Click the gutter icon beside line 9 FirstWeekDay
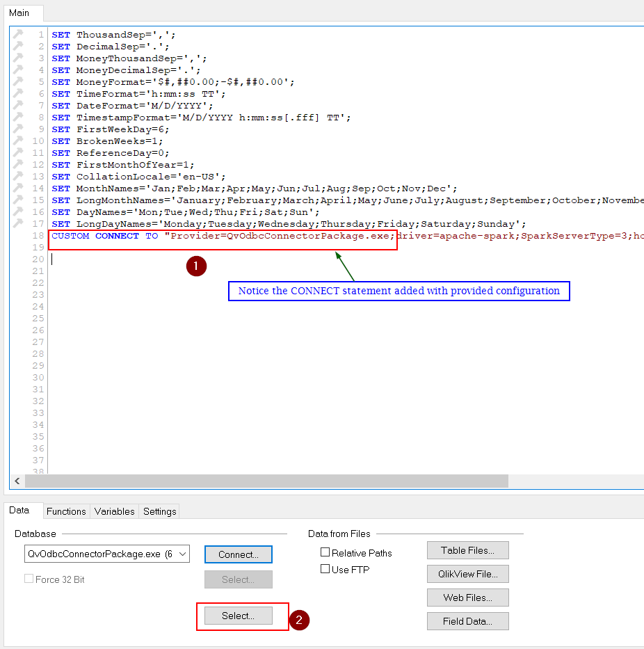This screenshot has width=644, height=649. click(x=19, y=129)
